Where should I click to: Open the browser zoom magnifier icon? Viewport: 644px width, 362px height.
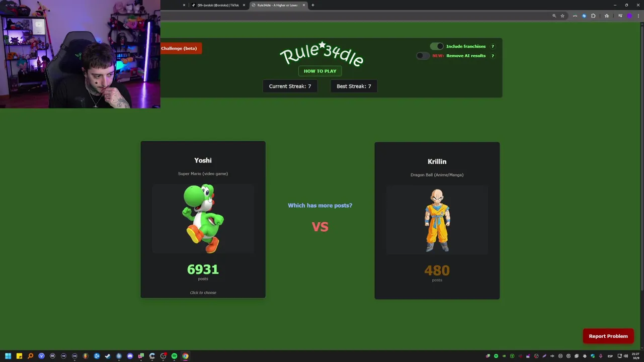click(x=554, y=16)
